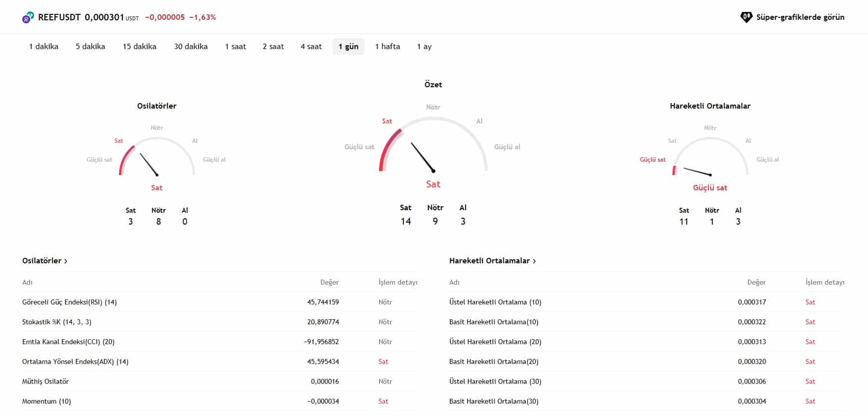Choose the 1 saat timeframe
Viewport: 868px width, 416px height.
pos(235,47)
